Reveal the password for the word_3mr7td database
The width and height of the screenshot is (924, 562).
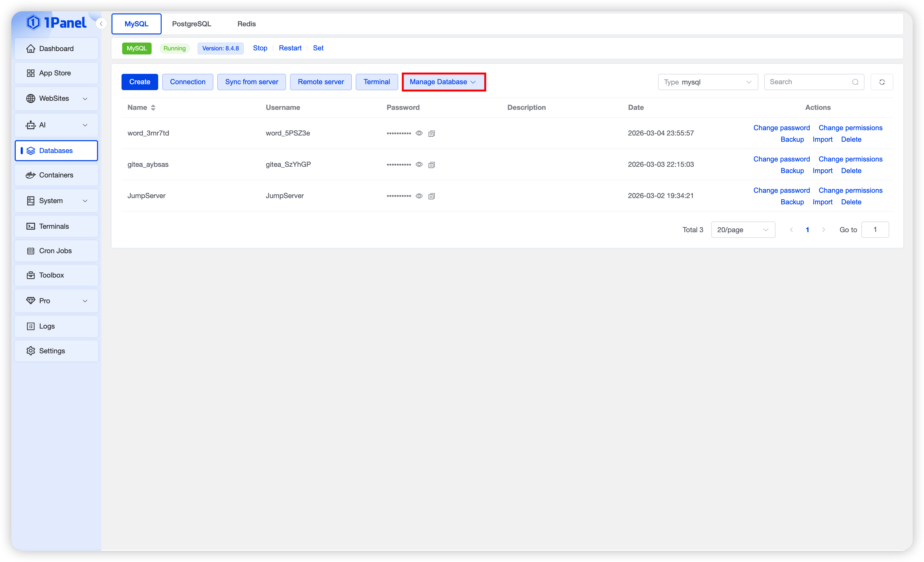click(x=419, y=133)
